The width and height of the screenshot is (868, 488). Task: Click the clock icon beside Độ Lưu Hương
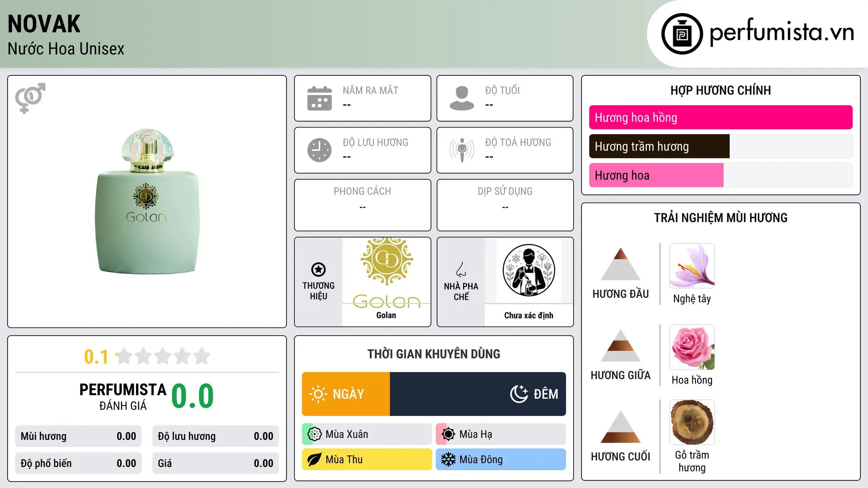click(320, 150)
